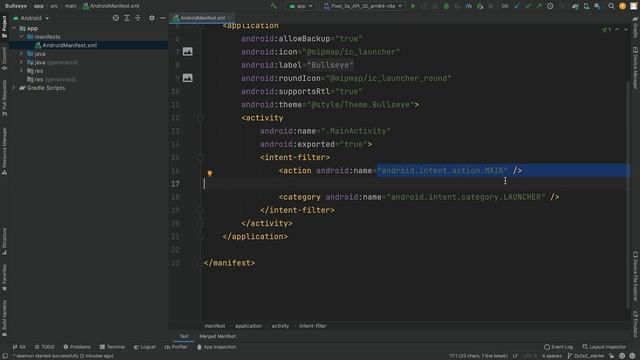Run the app with green play icon
The image size is (640, 360).
click(413, 6)
